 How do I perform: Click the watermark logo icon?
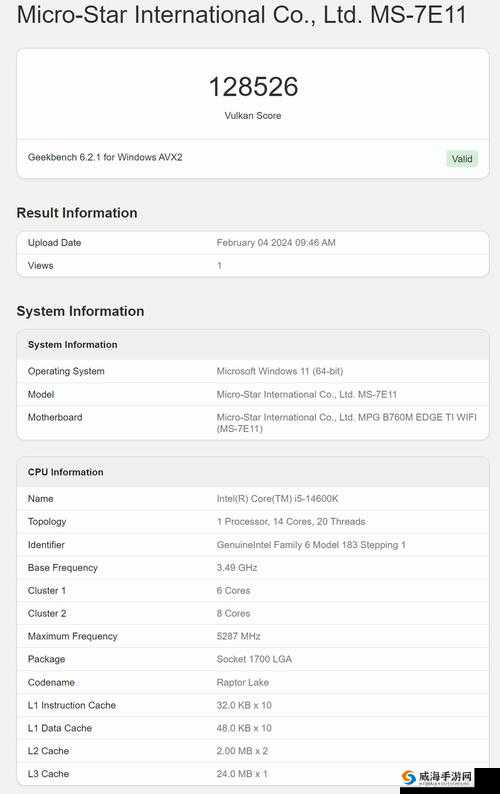pos(409,777)
